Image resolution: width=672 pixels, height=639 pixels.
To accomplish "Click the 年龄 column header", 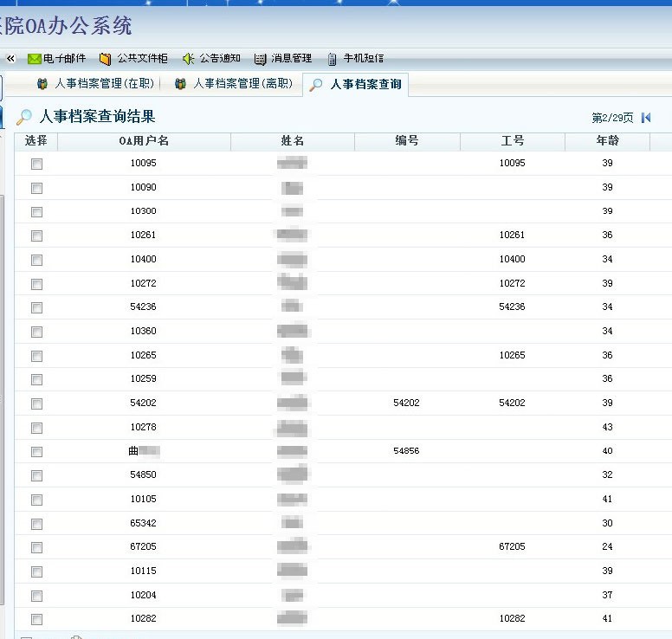I will coord(607,141).
